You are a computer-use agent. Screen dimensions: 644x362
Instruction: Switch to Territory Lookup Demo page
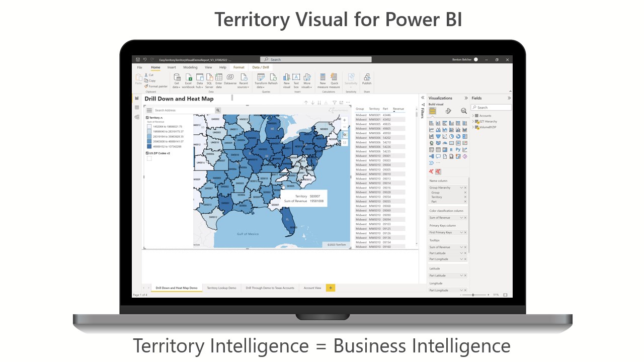click(221, 288)
